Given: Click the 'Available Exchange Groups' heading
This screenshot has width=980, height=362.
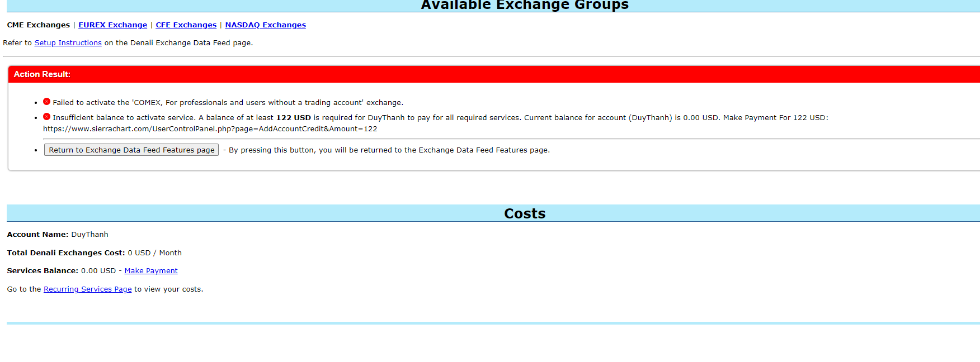Looking at the screenshot, I should 525,5.
